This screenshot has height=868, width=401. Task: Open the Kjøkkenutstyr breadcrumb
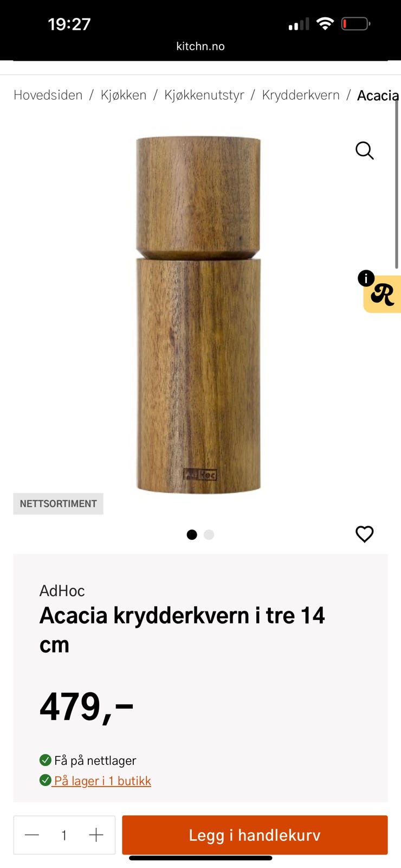(204, 95)
